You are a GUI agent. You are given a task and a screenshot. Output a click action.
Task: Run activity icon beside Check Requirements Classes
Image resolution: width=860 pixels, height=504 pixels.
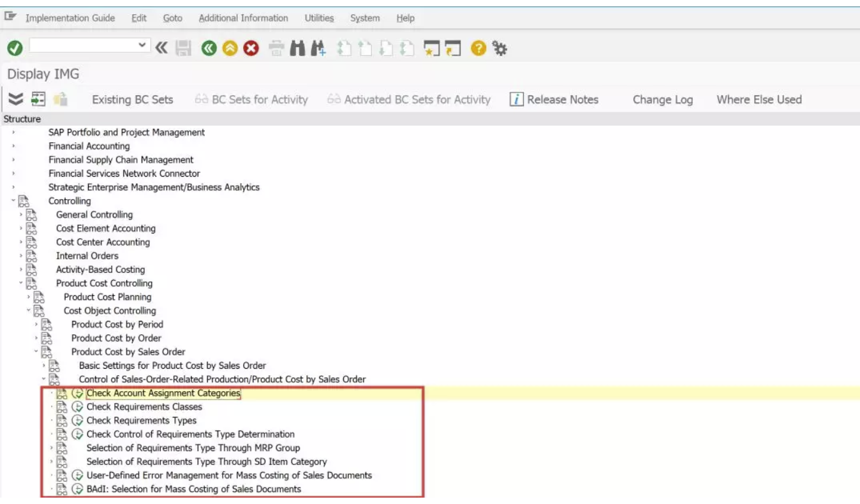(78, 406)
